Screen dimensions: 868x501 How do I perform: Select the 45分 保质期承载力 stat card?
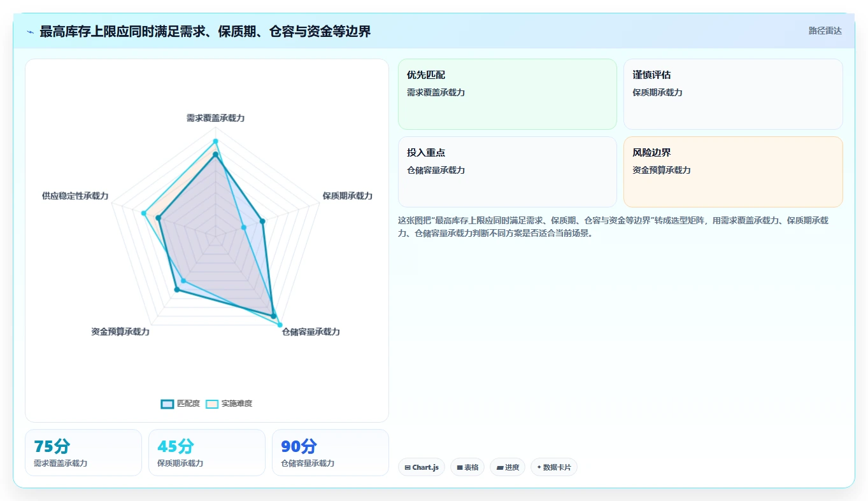tap(207, 453)
